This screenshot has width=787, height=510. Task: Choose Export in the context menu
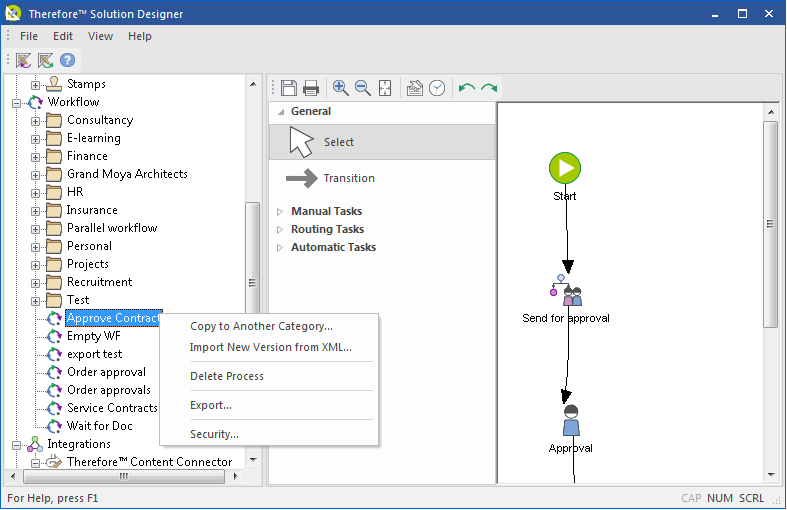point(269,405)
